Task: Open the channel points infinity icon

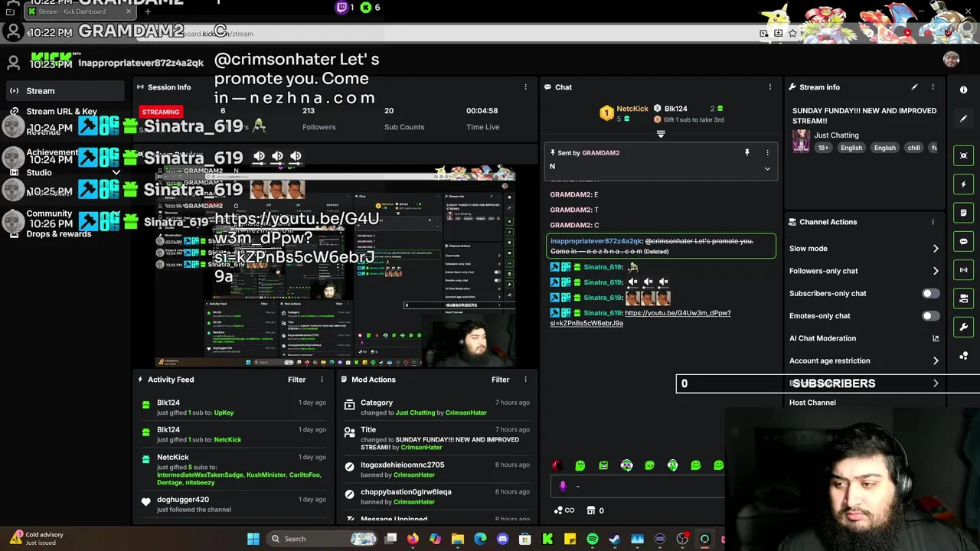Action: coord(563,510)
